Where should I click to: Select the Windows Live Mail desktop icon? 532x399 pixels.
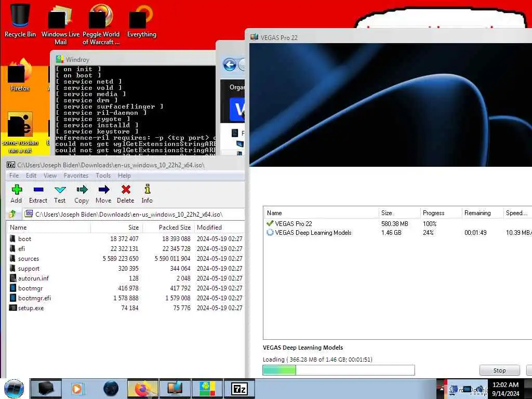click(60, 24)
